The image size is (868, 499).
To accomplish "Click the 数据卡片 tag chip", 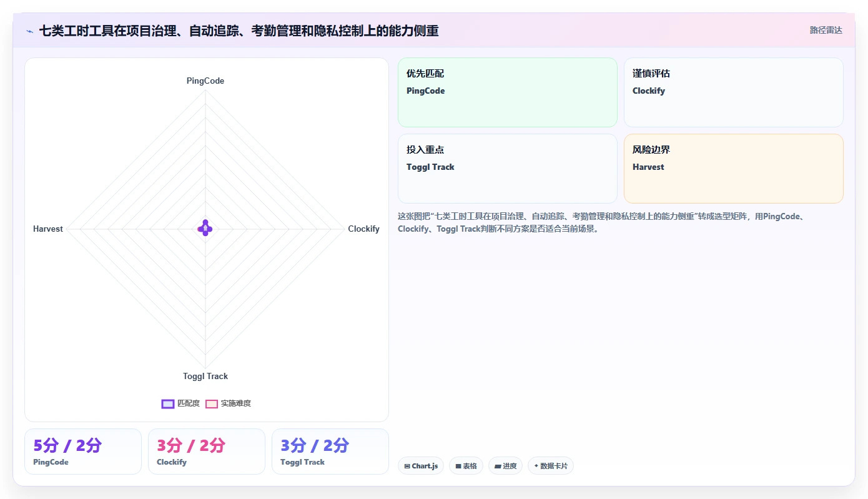I will click(550, 466).
